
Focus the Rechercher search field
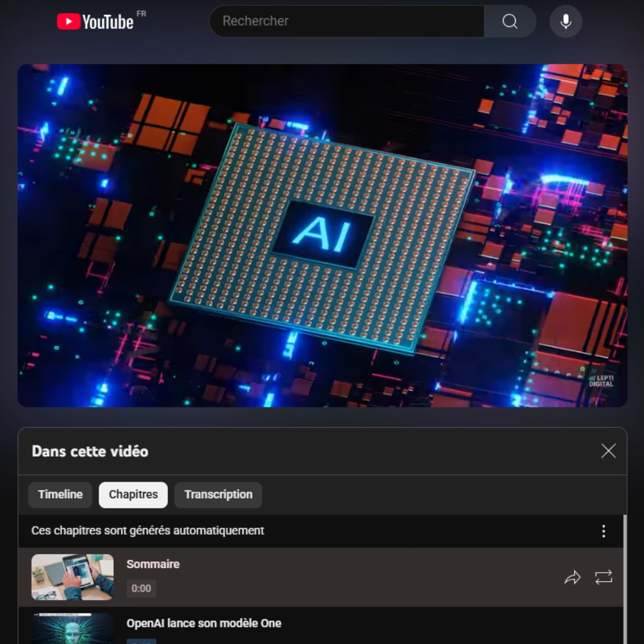tap(347, 21)
